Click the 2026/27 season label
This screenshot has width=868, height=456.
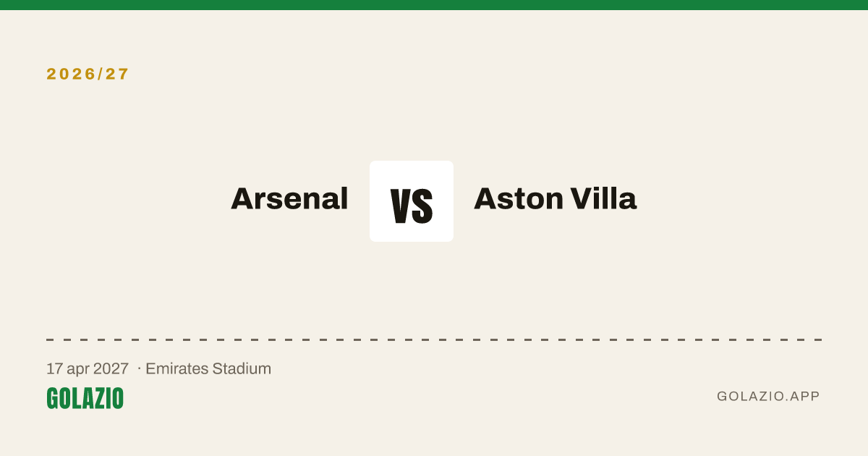coord(88,74)
